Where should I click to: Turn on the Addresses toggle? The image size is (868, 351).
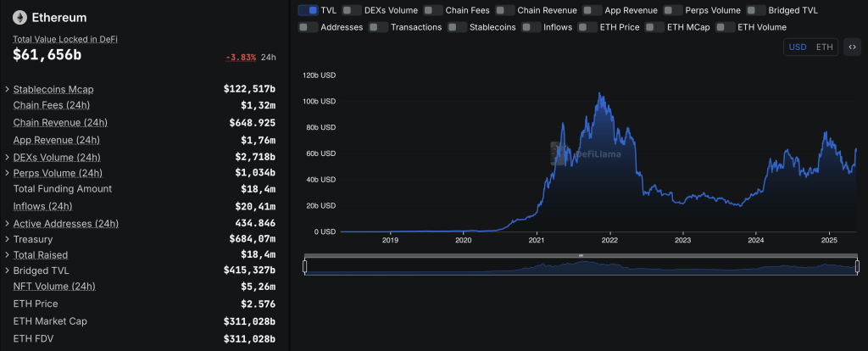coord(308,26)
